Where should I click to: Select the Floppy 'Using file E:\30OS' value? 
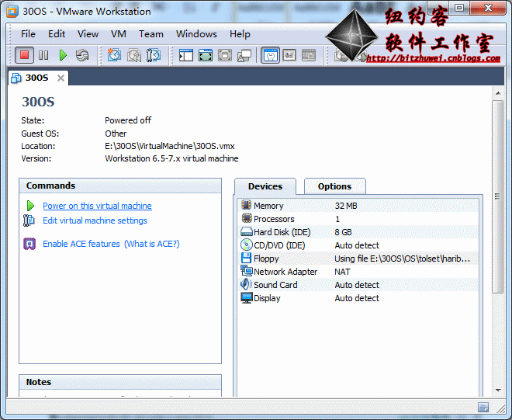(402, 259)
